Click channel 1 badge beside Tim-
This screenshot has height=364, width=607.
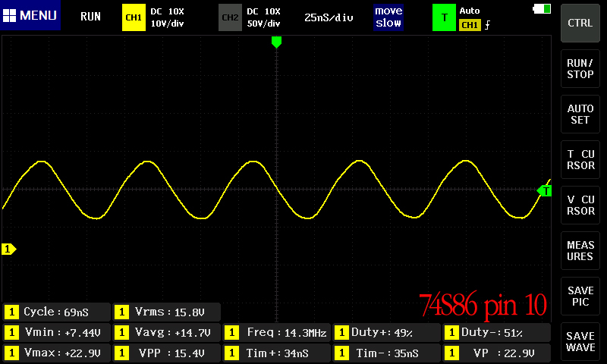point(341,353)
